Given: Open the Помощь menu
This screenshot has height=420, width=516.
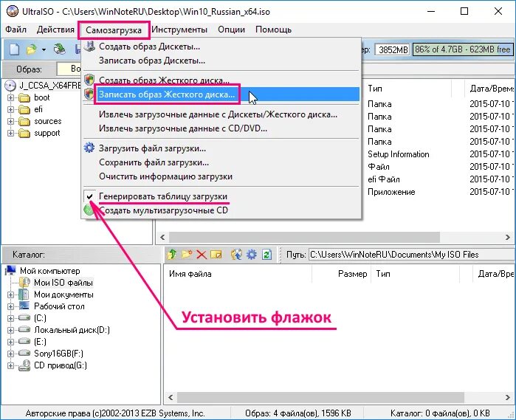Looking at the screenshot, I should pyautogui.click(x=273, y=30).
